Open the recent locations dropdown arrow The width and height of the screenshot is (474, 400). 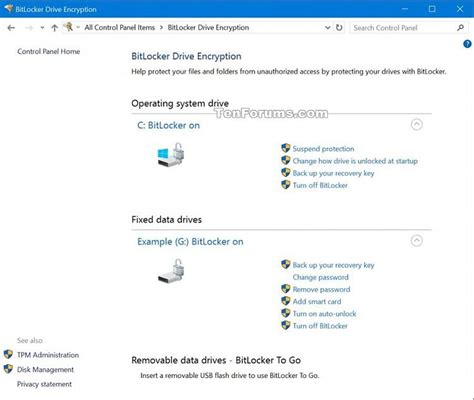tap(42, 28)
